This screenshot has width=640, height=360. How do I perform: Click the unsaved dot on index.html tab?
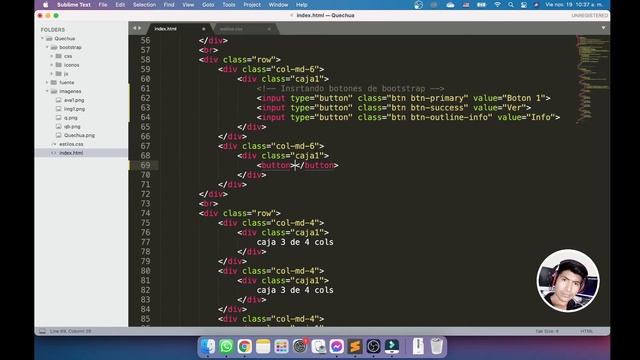click(x=204, y=29)
